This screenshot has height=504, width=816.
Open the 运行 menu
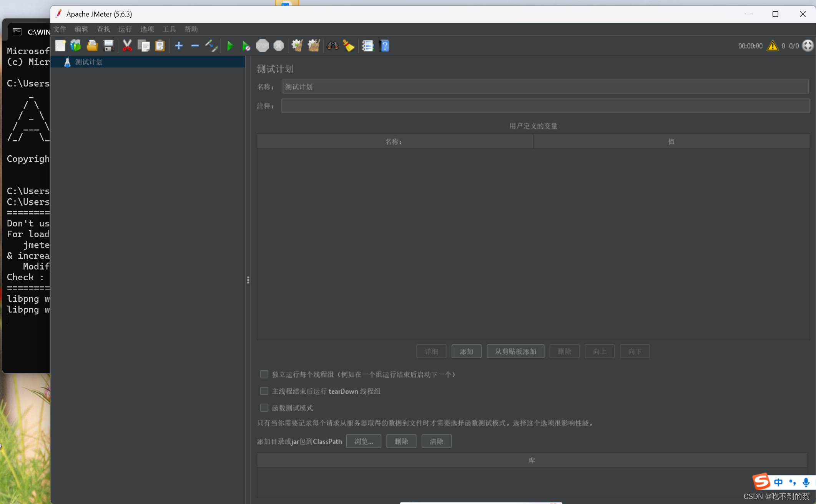tap(125, 29)
